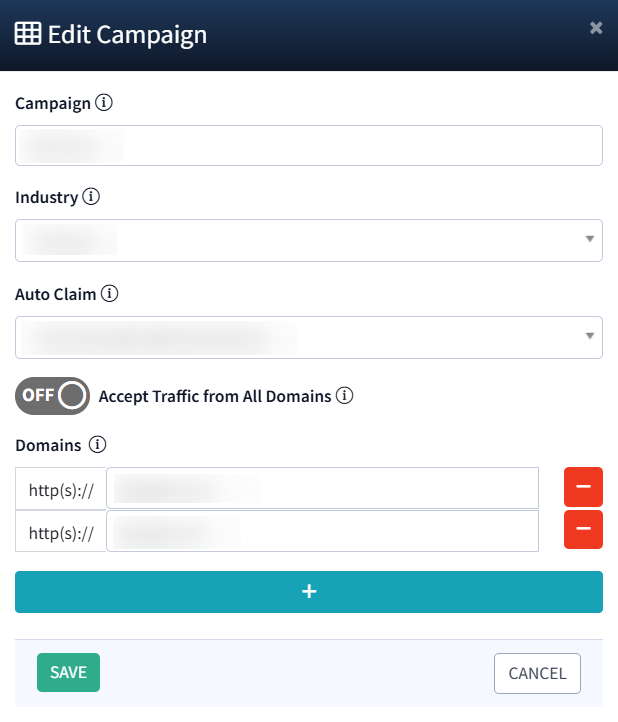
Task: Toggle Accept Traffic from All Domains switch
Action: point(52,396)
